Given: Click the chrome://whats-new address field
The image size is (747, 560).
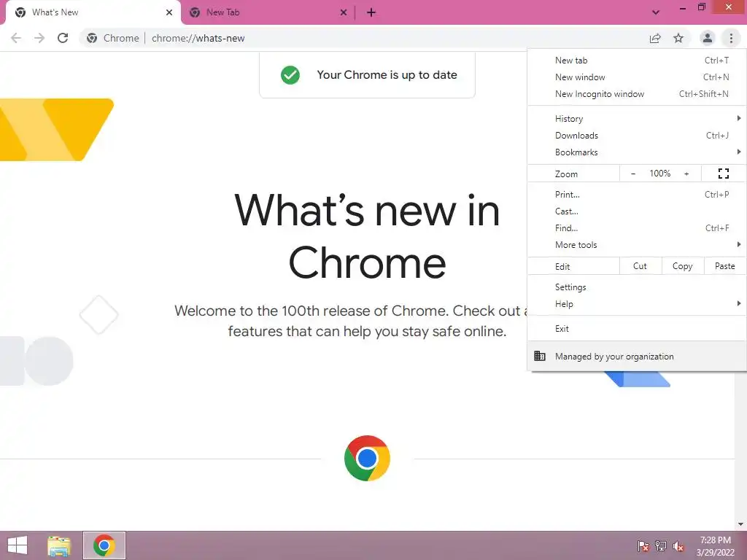Looking at the screenshot, I should [198, 38].
